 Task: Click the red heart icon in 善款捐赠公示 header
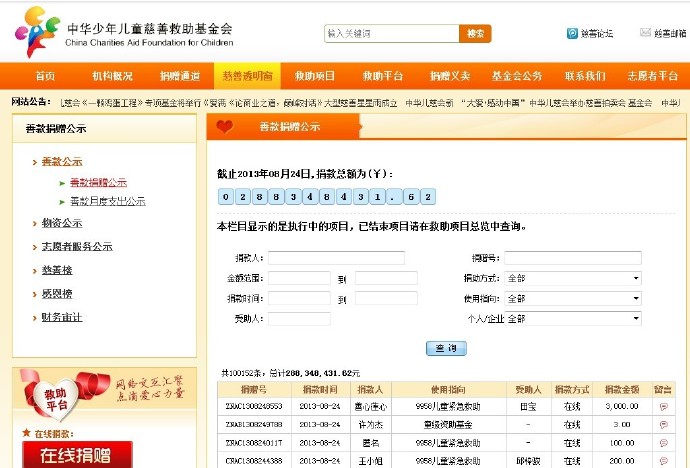224,127
